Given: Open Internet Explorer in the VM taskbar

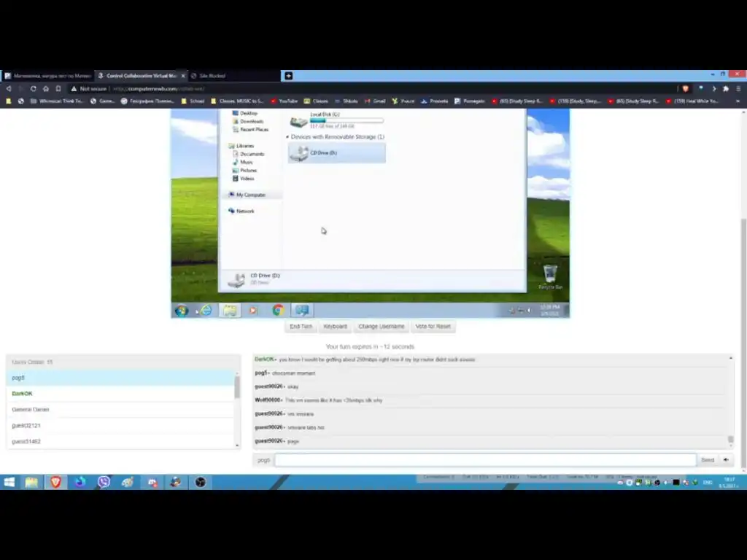Looking at the screenshot, I should click(206, 311).
